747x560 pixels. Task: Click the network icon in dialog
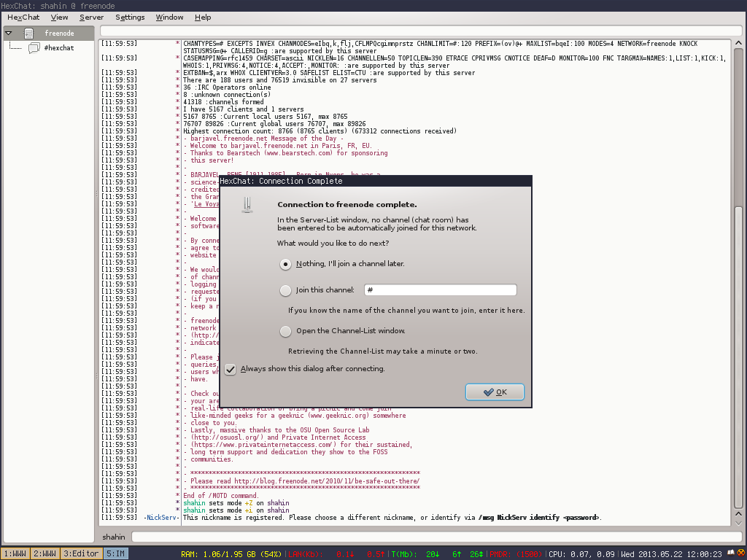[247, 205]
